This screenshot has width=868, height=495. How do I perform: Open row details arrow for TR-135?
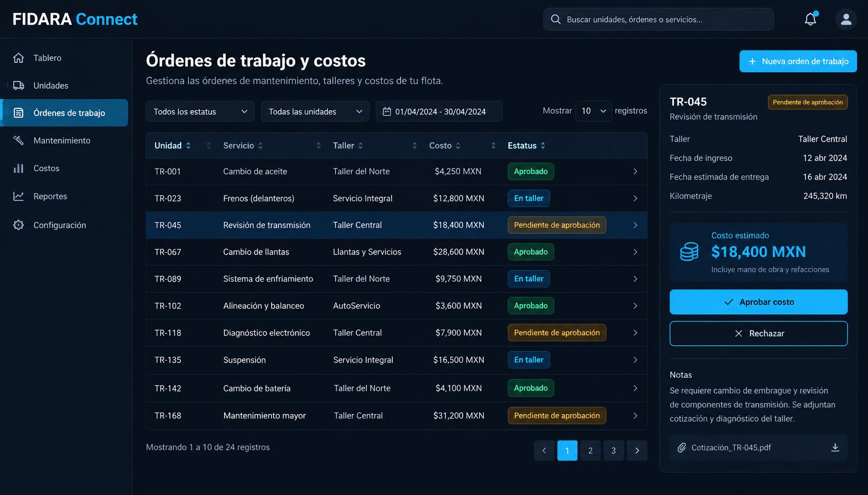point(635,360)
